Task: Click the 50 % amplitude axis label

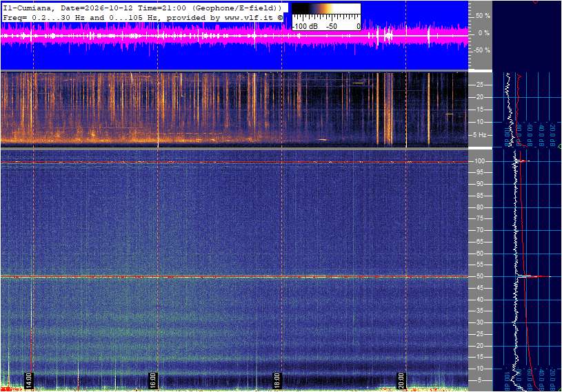Action: click(x=483, y=16)
